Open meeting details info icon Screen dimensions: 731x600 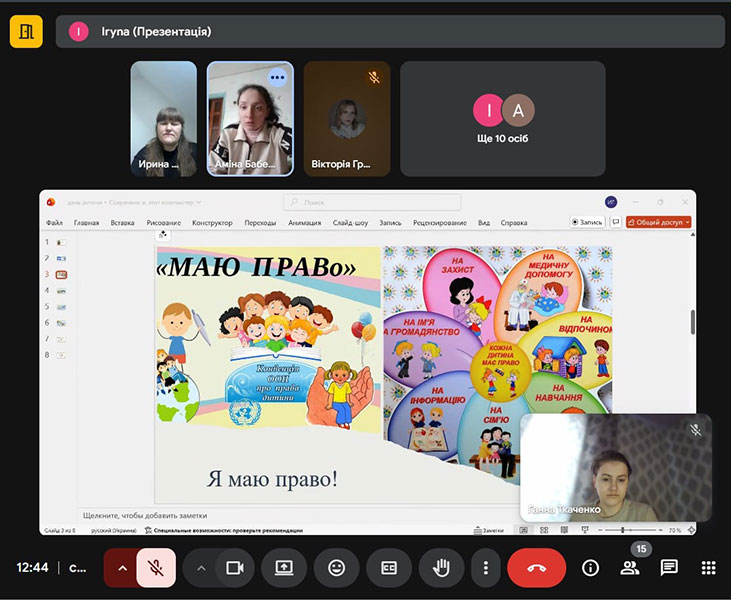(x=590, y=568)
